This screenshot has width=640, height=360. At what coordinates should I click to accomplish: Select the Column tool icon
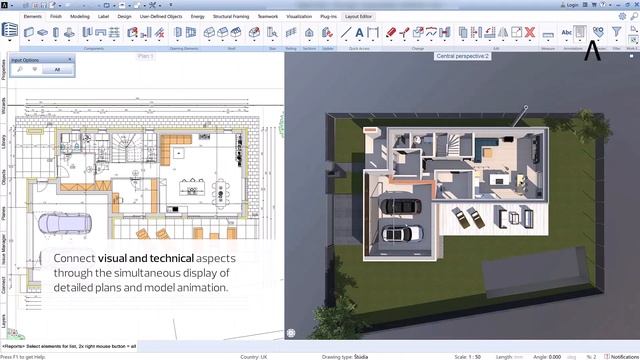[x=56, y=32]
